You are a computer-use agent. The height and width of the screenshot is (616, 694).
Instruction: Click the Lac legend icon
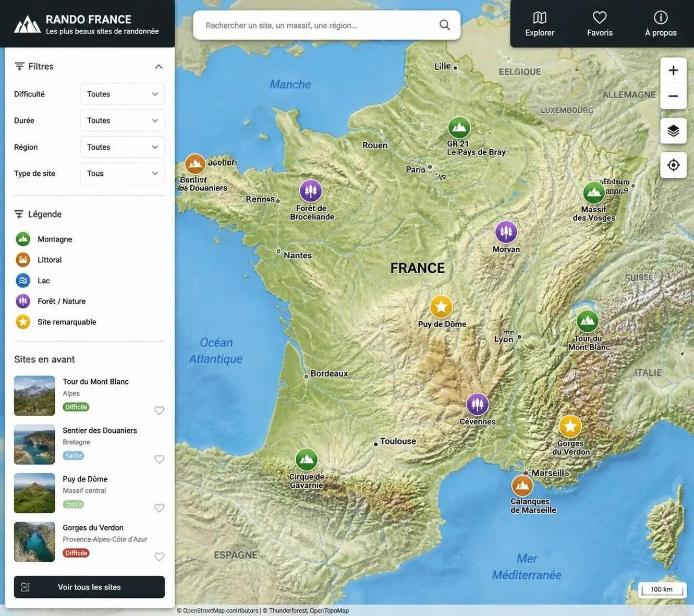(23, 281)
